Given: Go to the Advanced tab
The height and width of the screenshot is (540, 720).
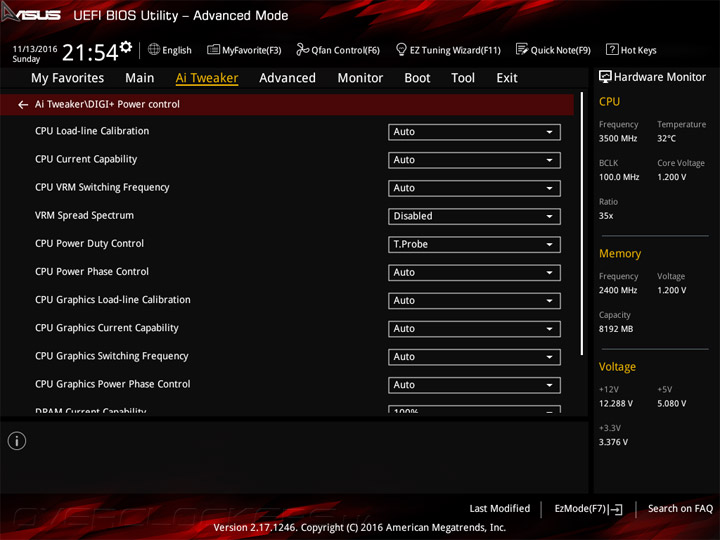Looking at the screenshot, I should [287, 78].
